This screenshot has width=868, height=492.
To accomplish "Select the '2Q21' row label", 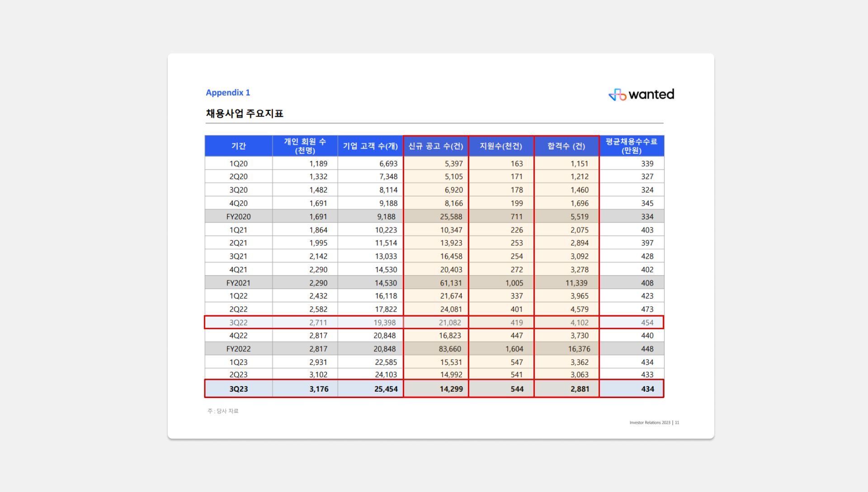I will pos(239,243).
